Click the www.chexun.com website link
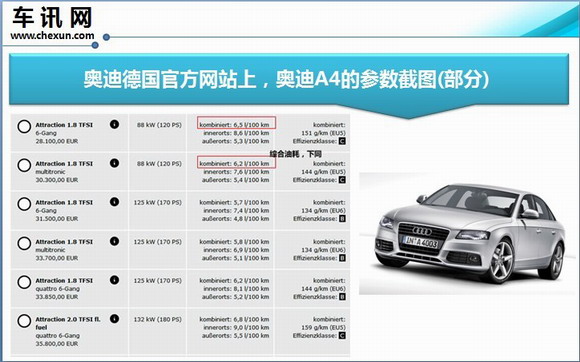 (x=52, y=36)
